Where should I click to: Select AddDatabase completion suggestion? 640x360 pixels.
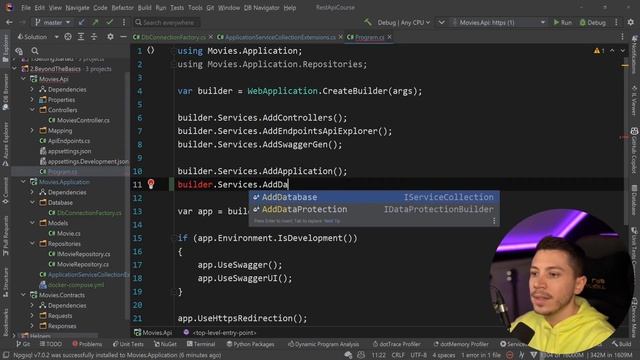click(374, 197)
